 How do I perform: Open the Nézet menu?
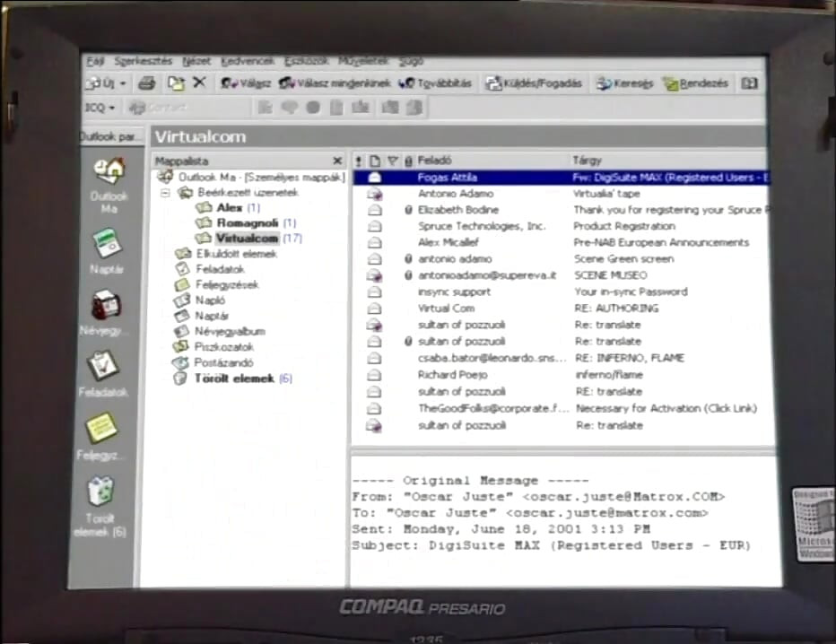click(x=196, y=61)
